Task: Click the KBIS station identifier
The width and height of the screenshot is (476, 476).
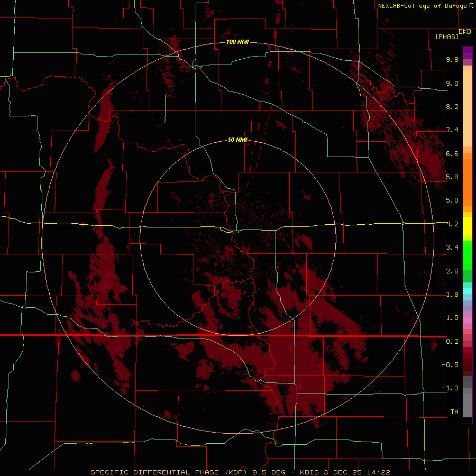Action: [x=309, y=472]
